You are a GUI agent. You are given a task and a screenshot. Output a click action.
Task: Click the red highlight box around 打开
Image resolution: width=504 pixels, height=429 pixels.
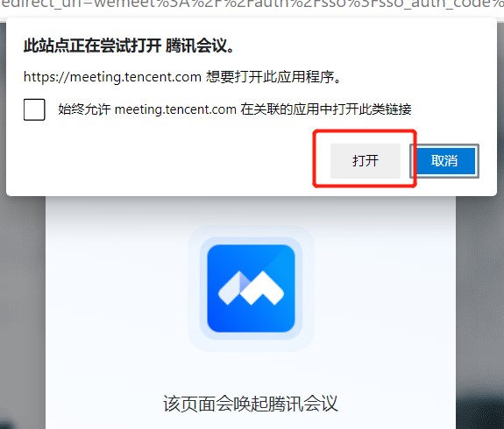[x=365, y=158]
